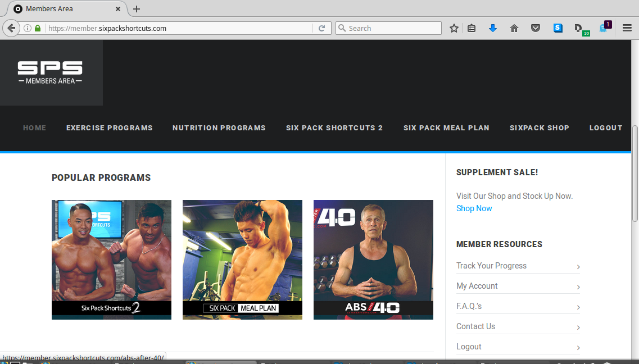Click the chevron beside Contact Us
Image resolution: width=639 pixels, height=364 pixels.
tap(578, 327)
